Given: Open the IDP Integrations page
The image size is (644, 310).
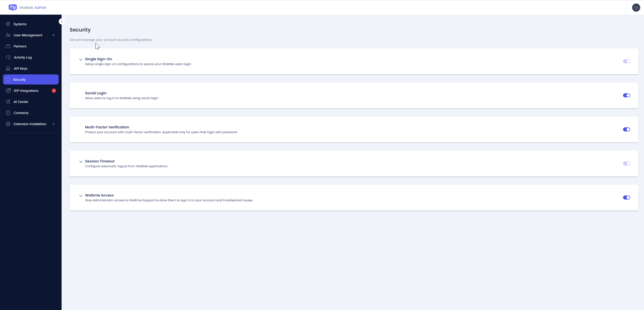Looking at the screenshot, I should pyautogui.click(x=26, y=91).
